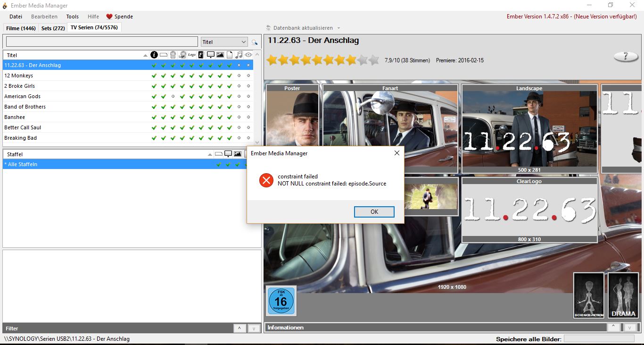The height and width of the screenshot is (345, 644).
Task: Expand Filter panel with the up caret
Action: [x=239, y=328]
